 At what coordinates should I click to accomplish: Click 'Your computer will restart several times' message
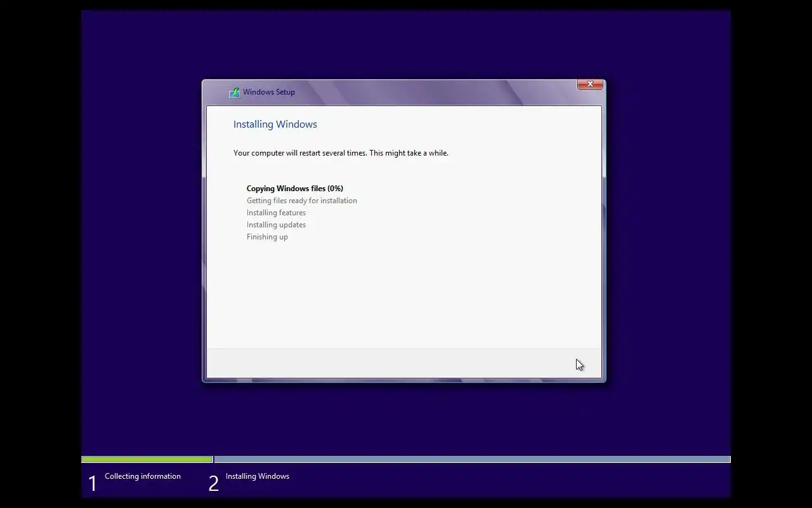(x=341, y=153)
